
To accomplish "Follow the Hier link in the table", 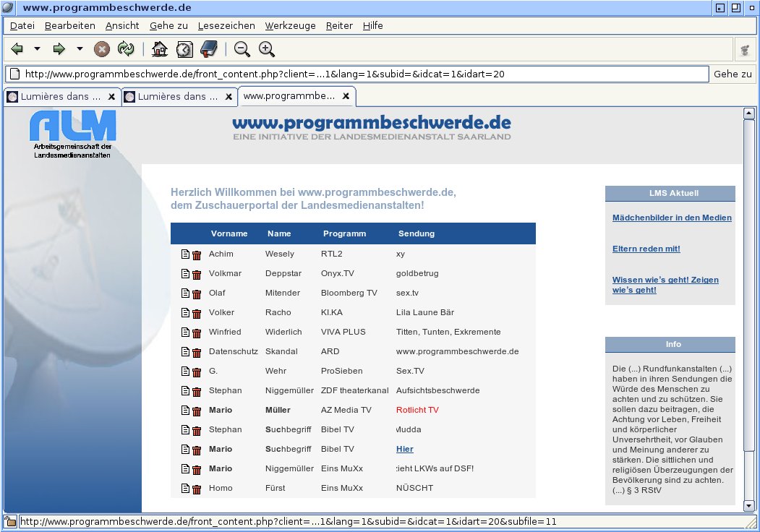I will point(405,449).
